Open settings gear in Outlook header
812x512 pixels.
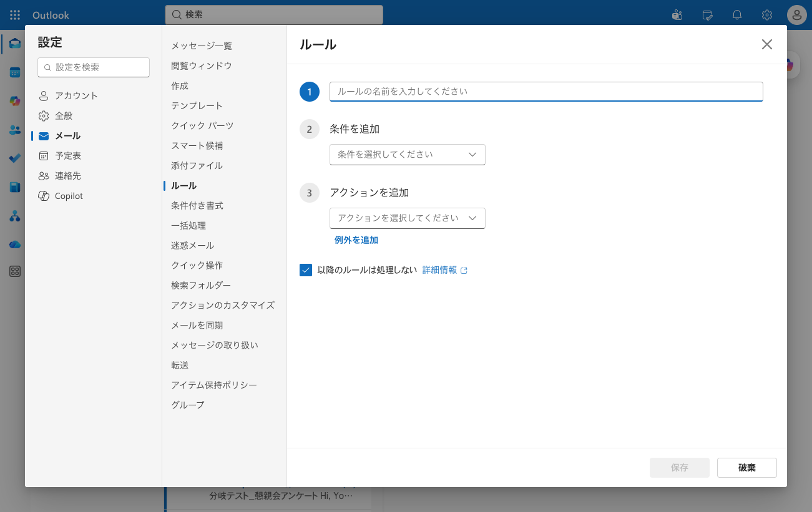(767, 15)
